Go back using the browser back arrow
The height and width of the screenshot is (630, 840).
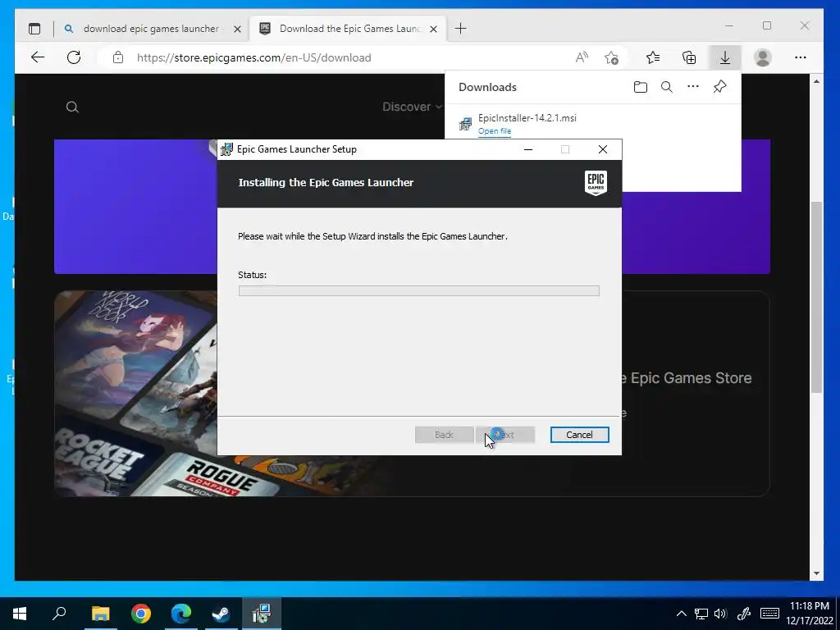(x=38, y=57)
